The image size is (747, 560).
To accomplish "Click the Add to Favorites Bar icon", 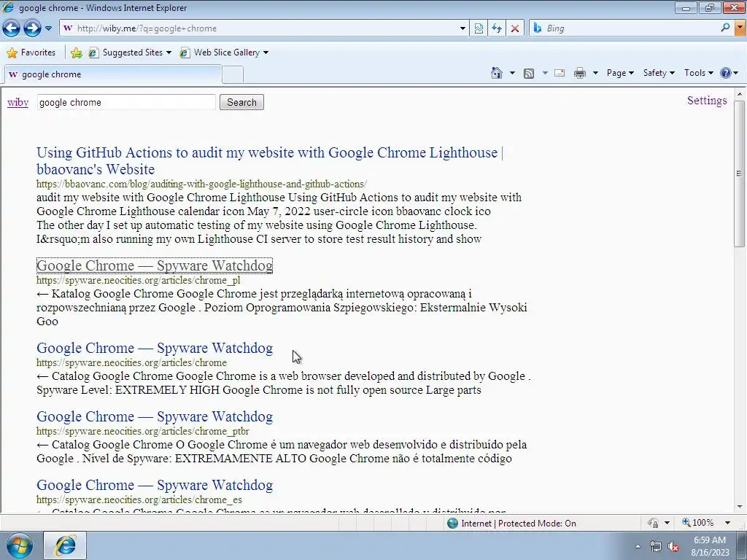I will pyautogui.click(x=76, y=52).
